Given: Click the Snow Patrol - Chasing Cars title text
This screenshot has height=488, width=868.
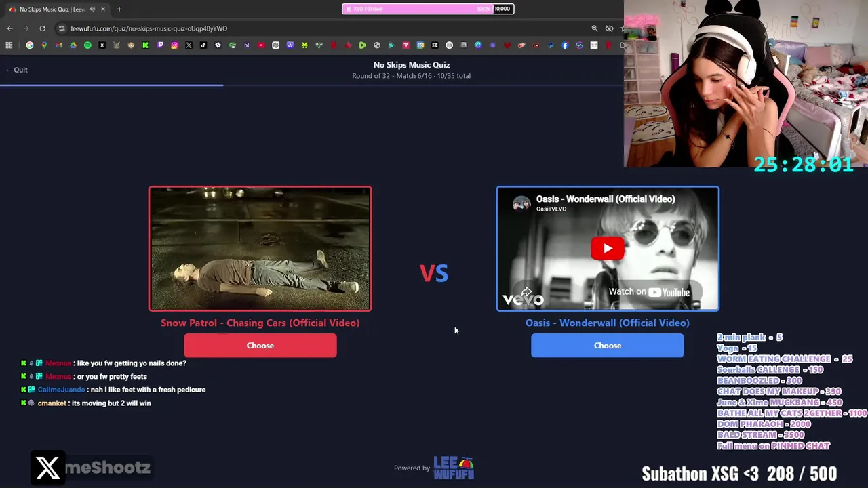Looking at the screenshot, I should tap(260, 323).
